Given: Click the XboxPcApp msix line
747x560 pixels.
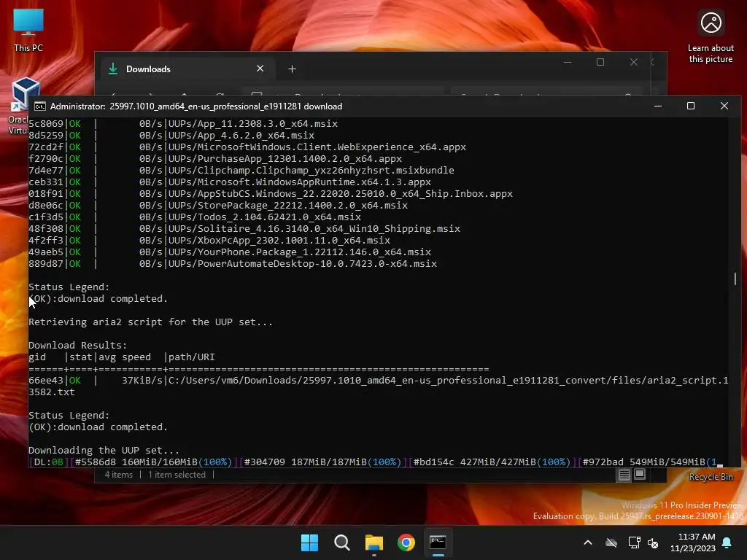Looking at the screenshot, I should 209,241.
